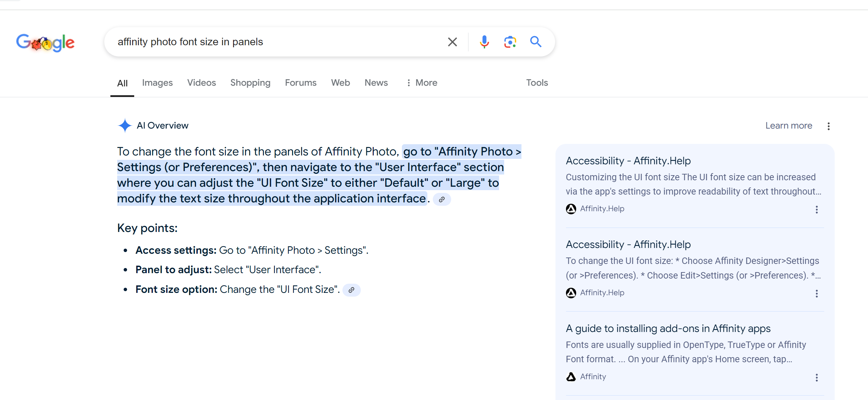Expand the More search filters menu
868x400 pixels.
(x=422, y=83)
